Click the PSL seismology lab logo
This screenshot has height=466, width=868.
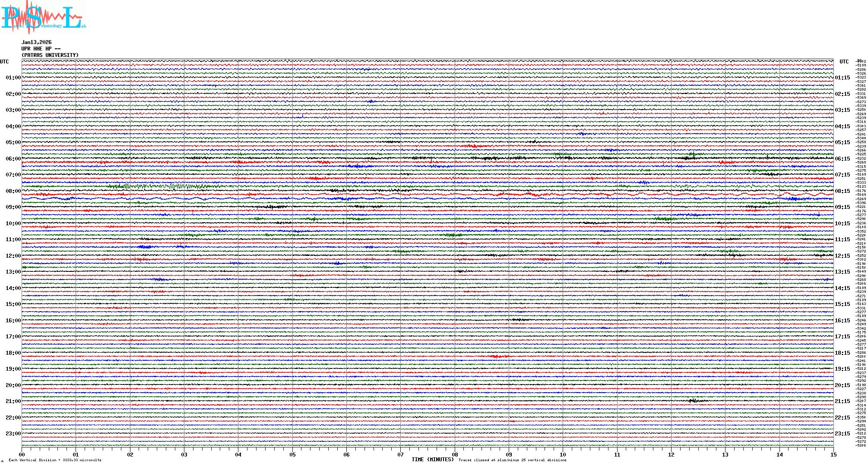click(x=43, y=17)
